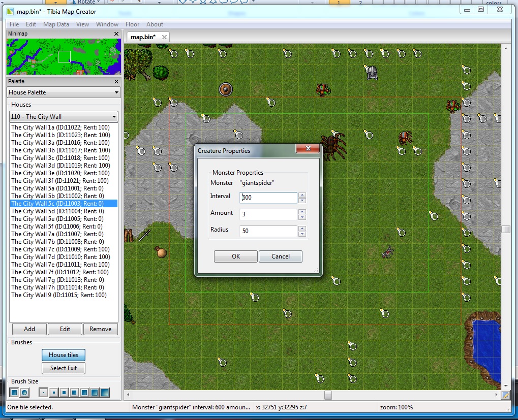Close the Palette panel

click(x=116, y=81)
